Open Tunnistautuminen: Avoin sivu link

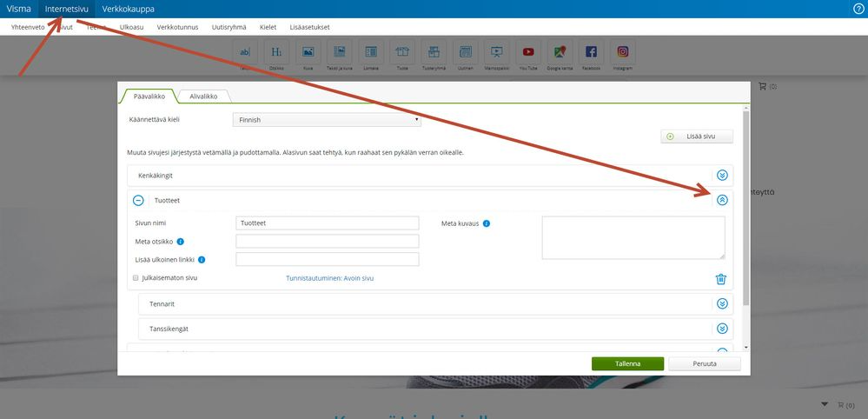tap(329, 278)
